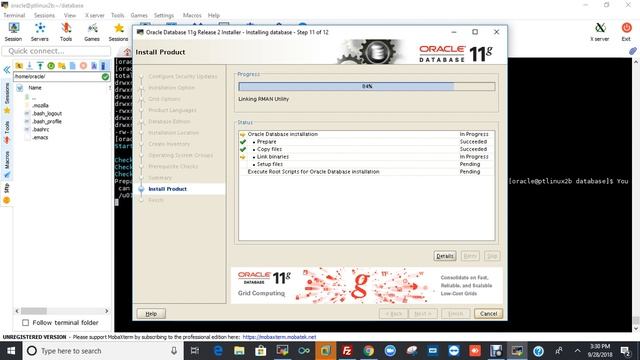640x360 pixels.
Task: Click the red Exit power icon
Action: point(626,32)
